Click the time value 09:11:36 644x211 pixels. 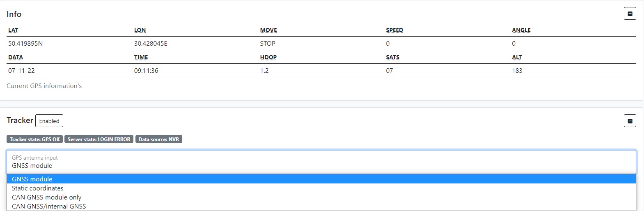pyautogui.click(x=146, y=71)
